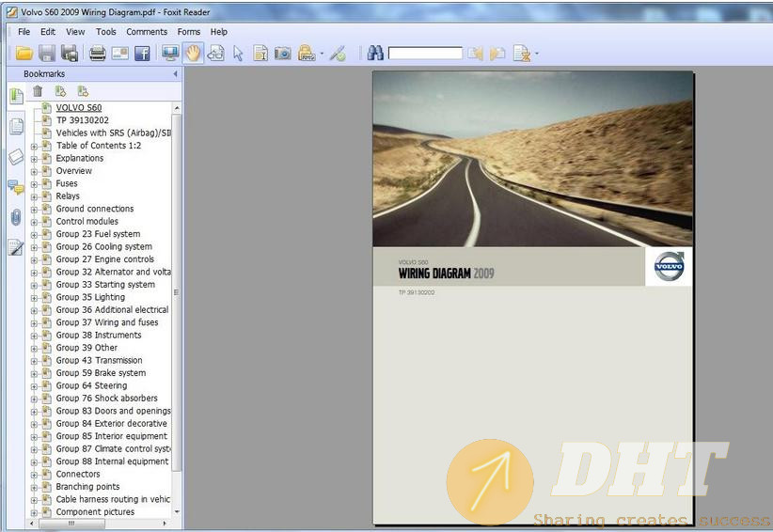Viewport: 773px width, 532px height.
Task: Click the add new bookmark icon
Action: pyautogui.click(x=83, y=91)
